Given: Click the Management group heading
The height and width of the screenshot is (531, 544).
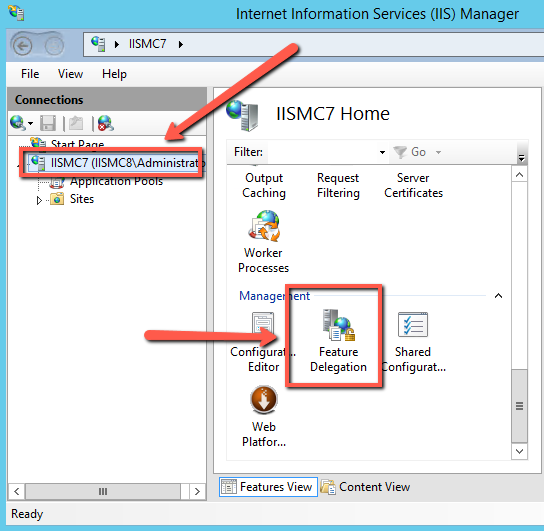Looking at the screenshot, I should (x=274, y=296).
